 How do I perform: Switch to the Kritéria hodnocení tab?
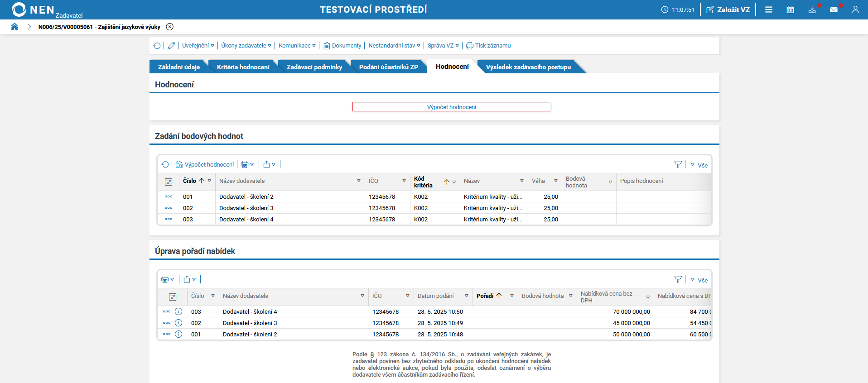[243, 67]
